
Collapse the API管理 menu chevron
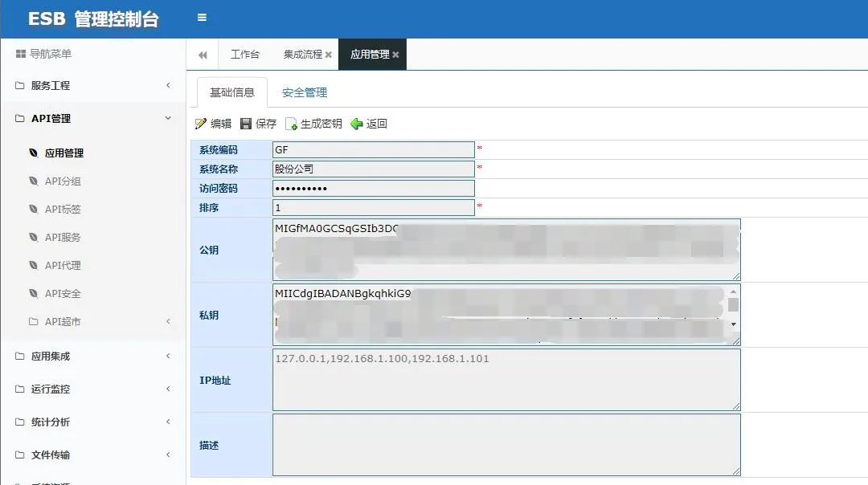click(x=168, y=118)
